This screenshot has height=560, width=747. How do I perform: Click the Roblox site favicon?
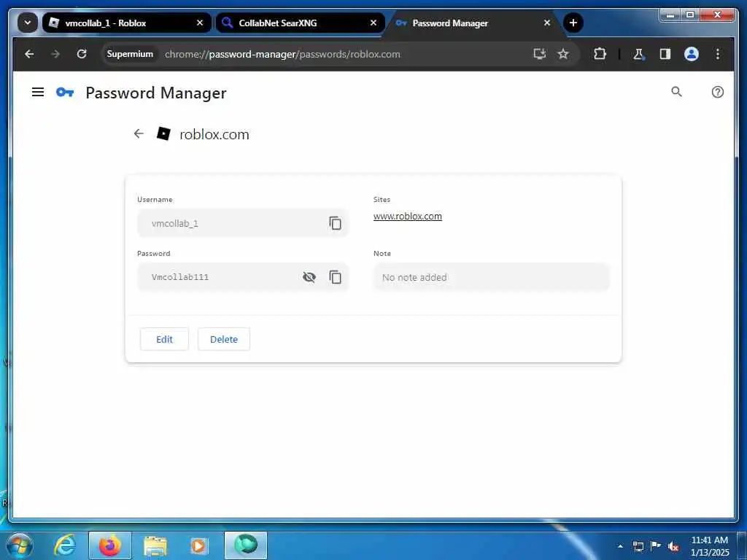pos(163,134)
